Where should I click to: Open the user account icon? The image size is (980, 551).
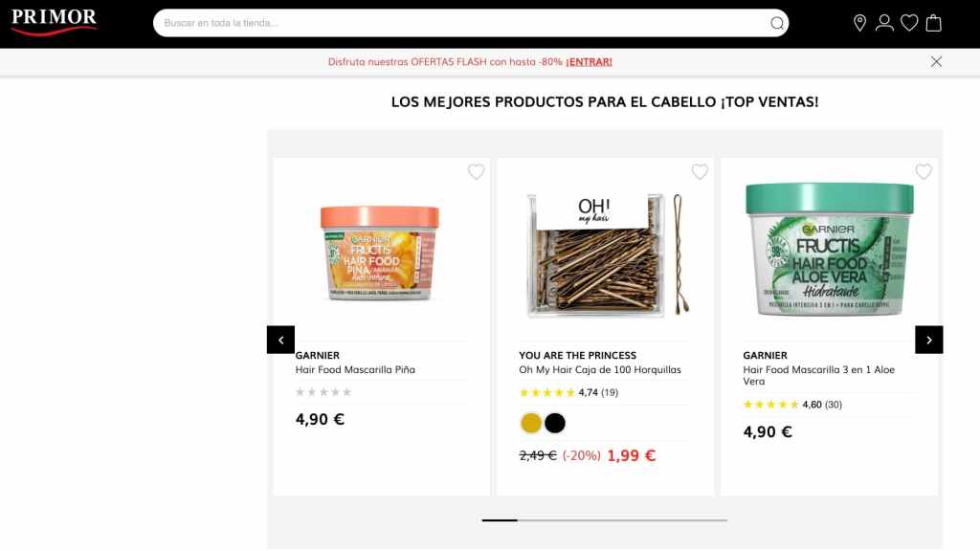[884, 23]
